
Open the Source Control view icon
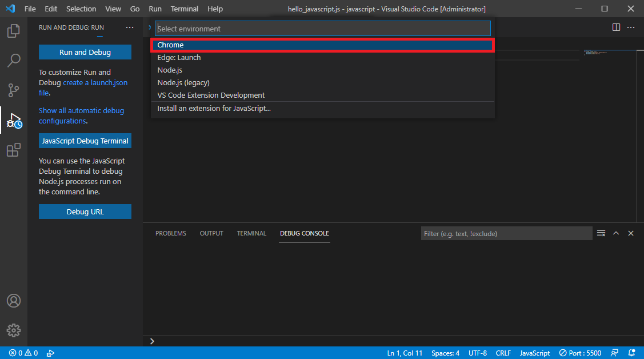click(x=14, y=90)
